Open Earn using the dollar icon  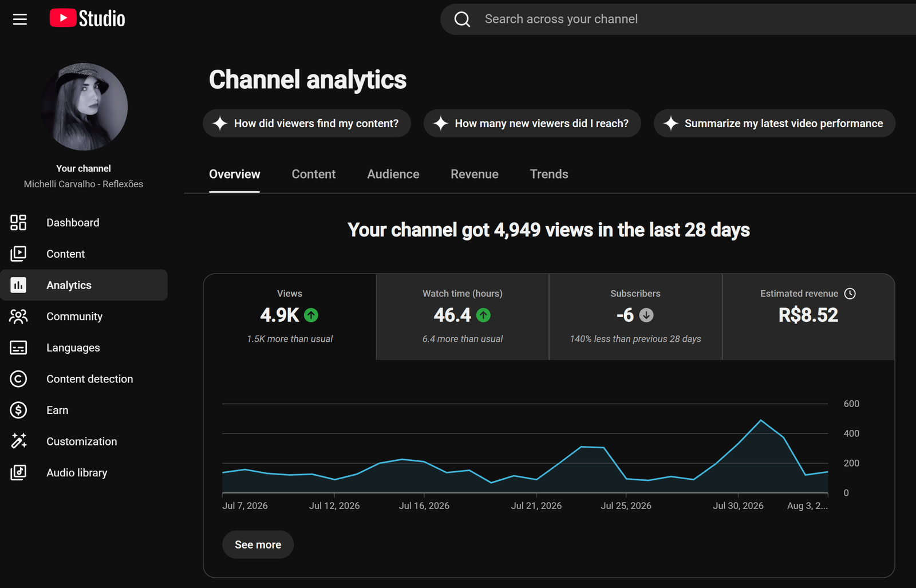pos(18,410)
